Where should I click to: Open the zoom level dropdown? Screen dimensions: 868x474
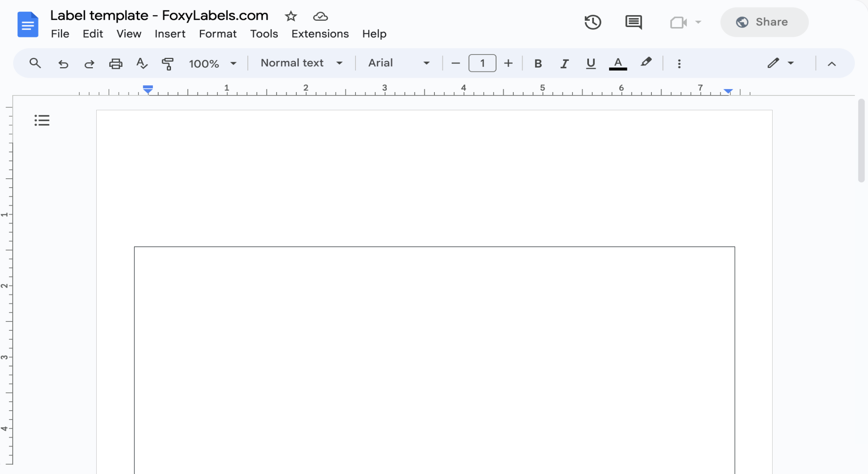point(213,63)
